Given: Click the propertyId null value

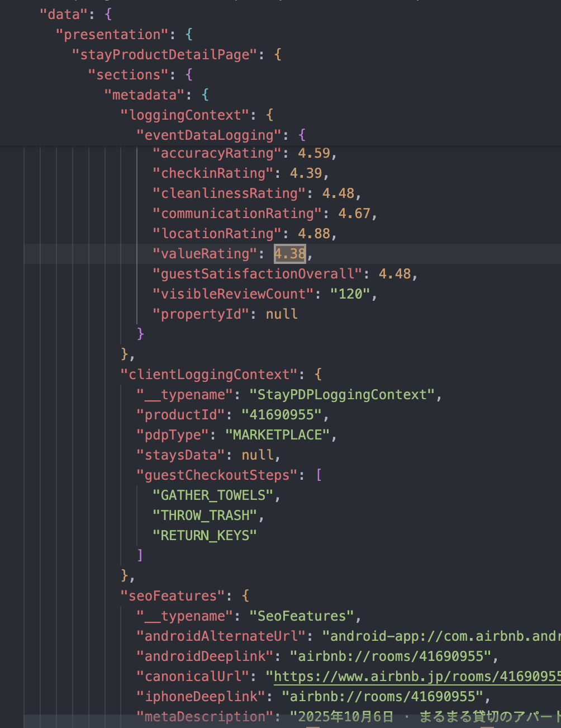Looking at the screenshot, I should point(282,314).
